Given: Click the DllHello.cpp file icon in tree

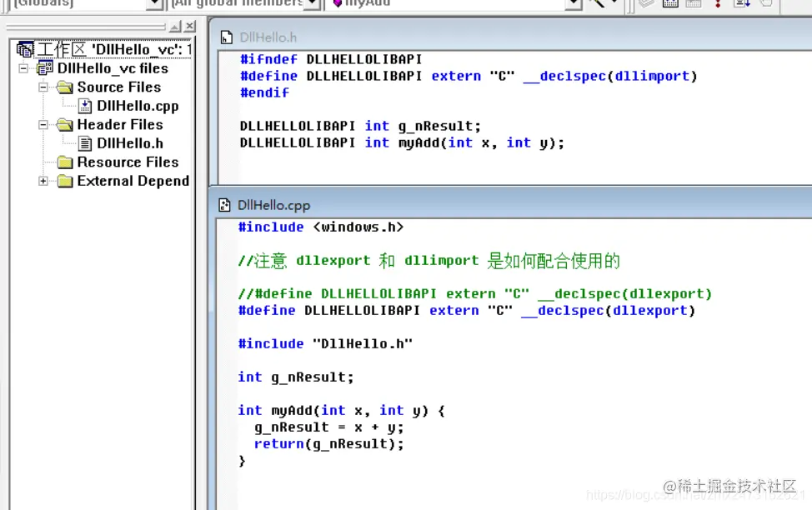Looking at the screenshot, I should (85, 106).
